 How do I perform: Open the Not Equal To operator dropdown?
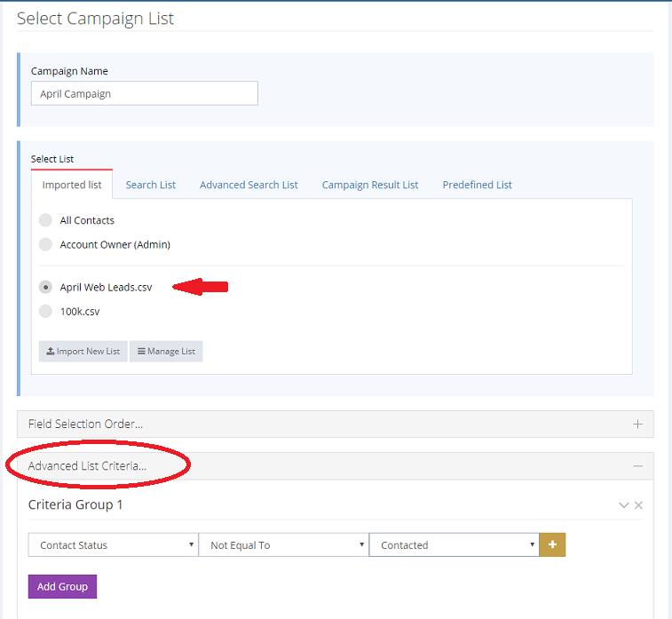(x=283, y=545)
